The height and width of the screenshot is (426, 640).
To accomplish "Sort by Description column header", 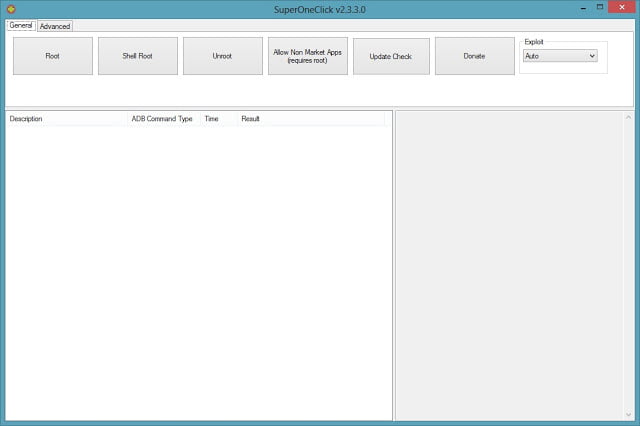I will coord(67,119).
